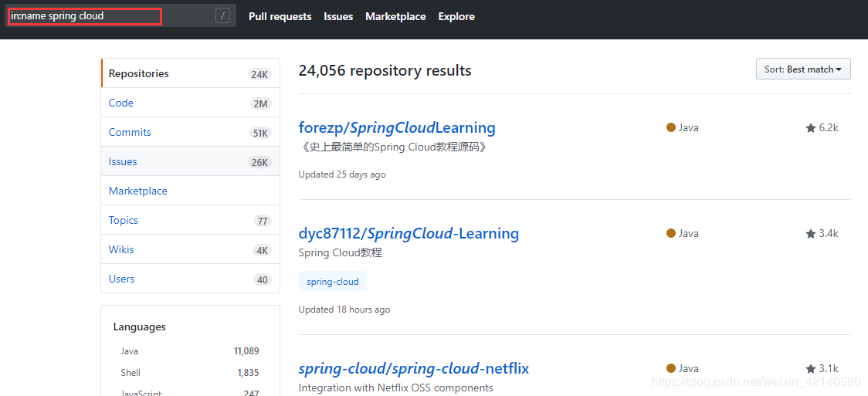Click the Java language dot for dyc87112 repository

[671, 233]
